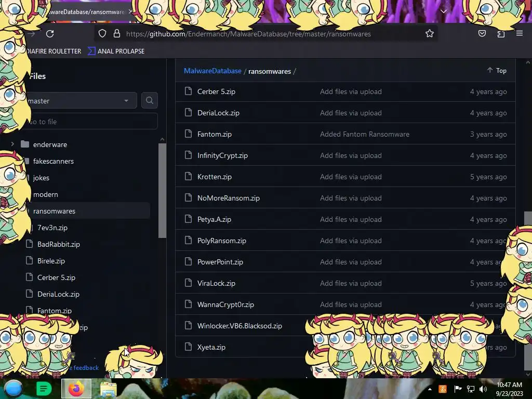Open the Added Fantom Ransomware commit message
The width and height of the screenshot is (532, 399).
(364, 134)
